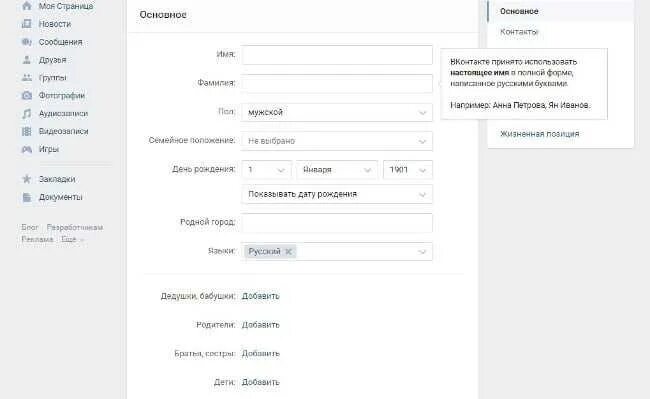Click the Новости news icon
Screen dimensions: 650x399
pyautogui.click(x=27, y=24)
